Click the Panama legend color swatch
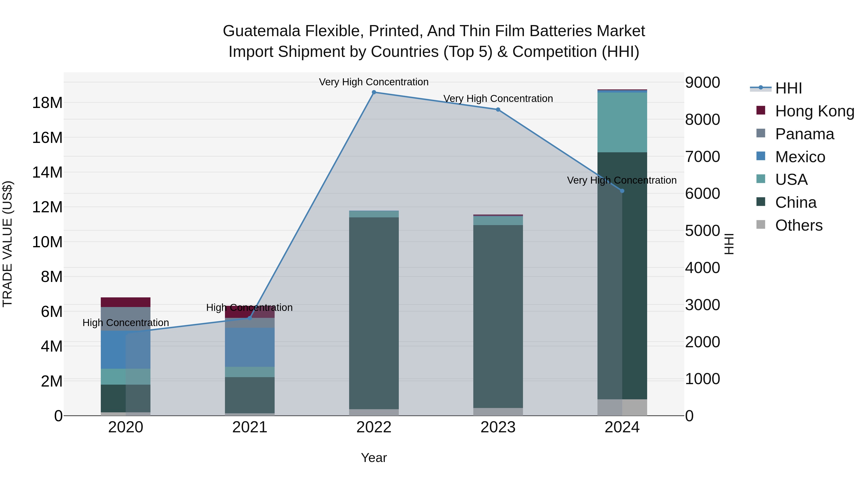 (x=760, y=133)
